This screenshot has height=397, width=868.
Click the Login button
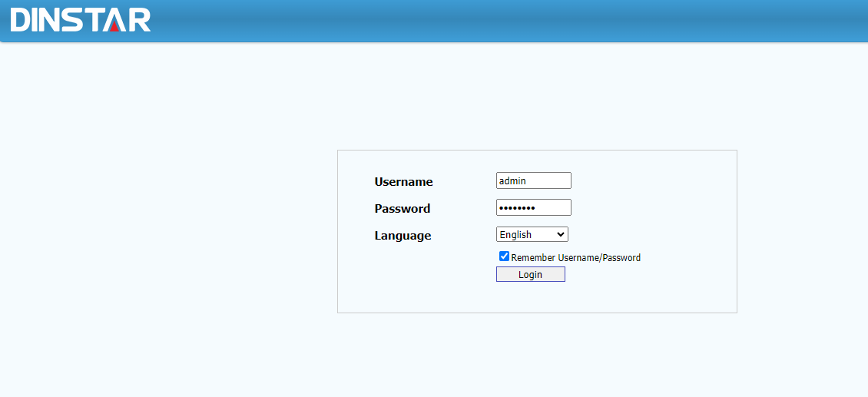coord(530,274)
